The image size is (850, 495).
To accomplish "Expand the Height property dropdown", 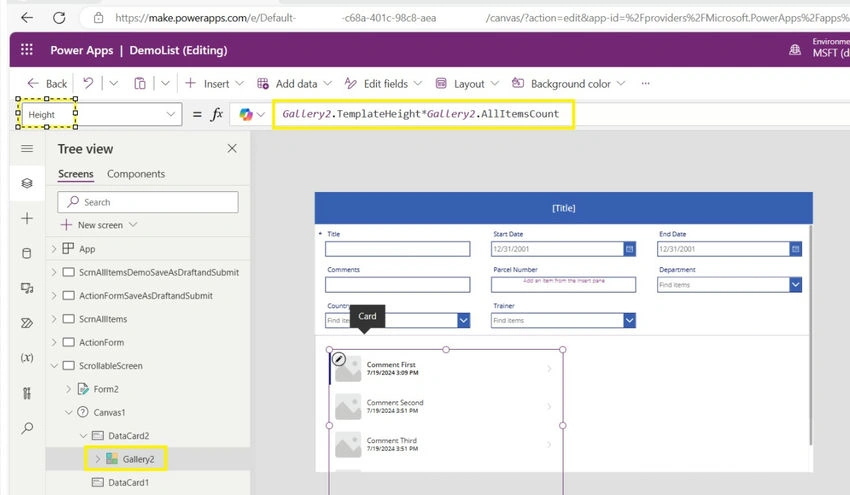I will [170, 114].
